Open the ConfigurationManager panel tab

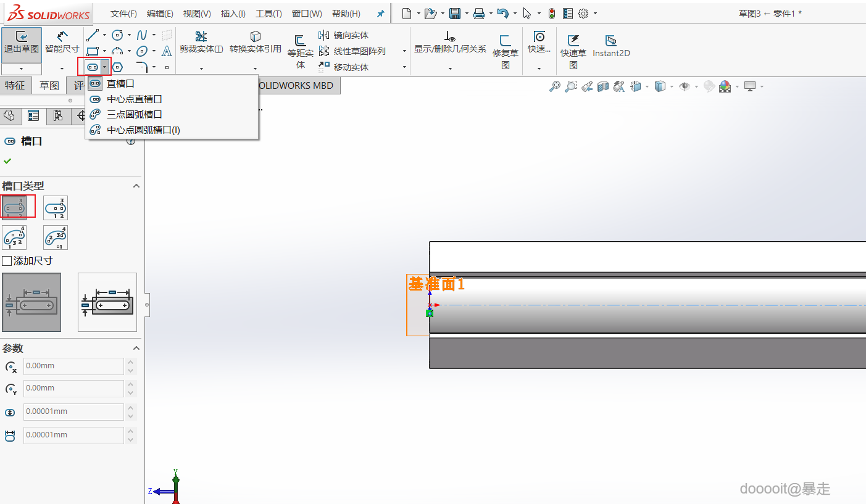coord(57,115)
